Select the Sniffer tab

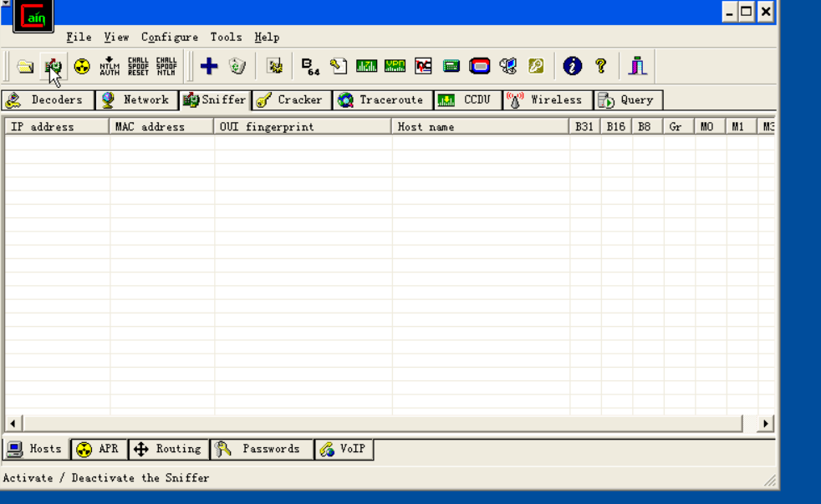(x=215, y=99)
